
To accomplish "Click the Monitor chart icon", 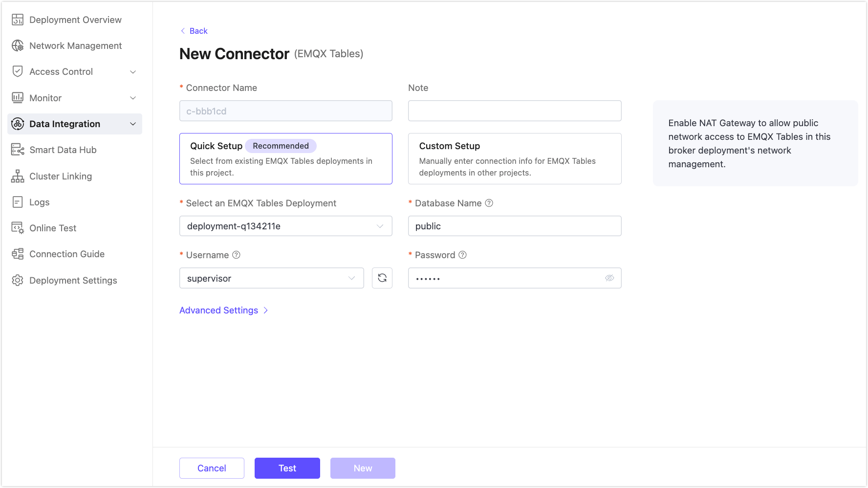I will 18,98.
